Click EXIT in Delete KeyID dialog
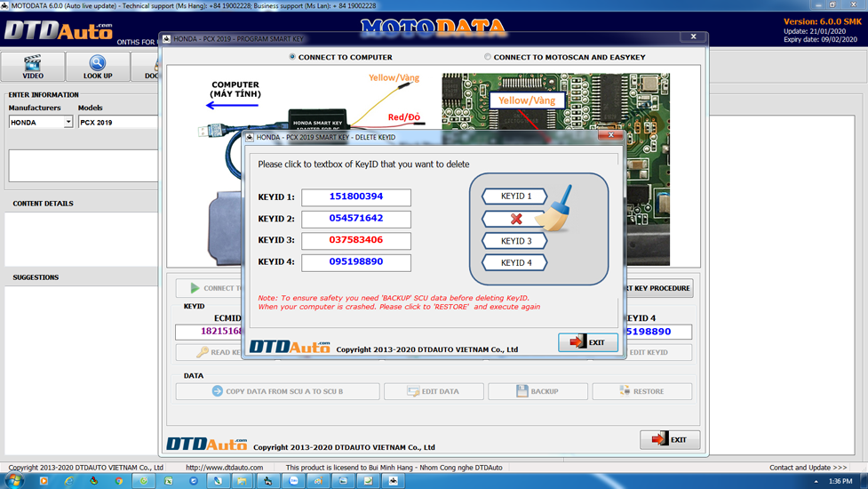 click(x=588, y=342)
